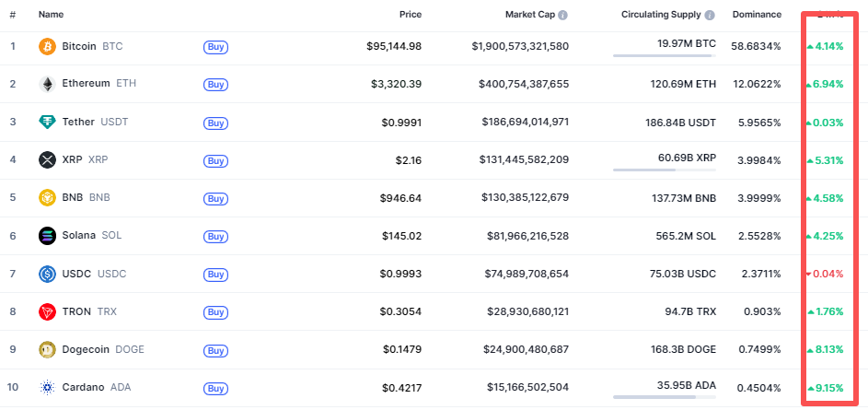Click the Cardano logo icon
Image resolution: width=868 pixels, height=410 pixels.
coord(47,388)
